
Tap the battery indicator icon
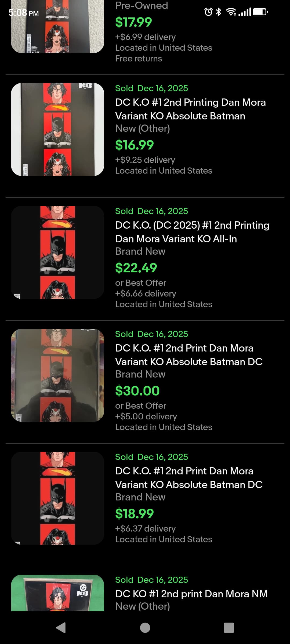260,12
